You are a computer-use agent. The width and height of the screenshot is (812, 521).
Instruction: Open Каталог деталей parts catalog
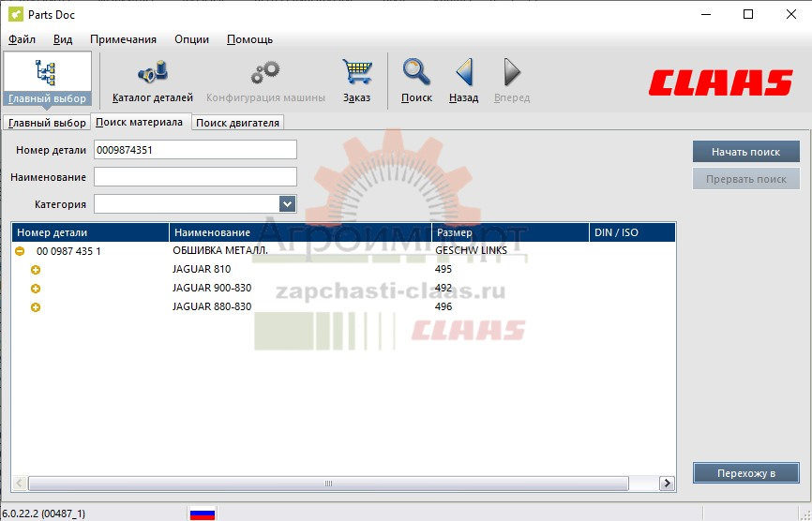[153, 81]
